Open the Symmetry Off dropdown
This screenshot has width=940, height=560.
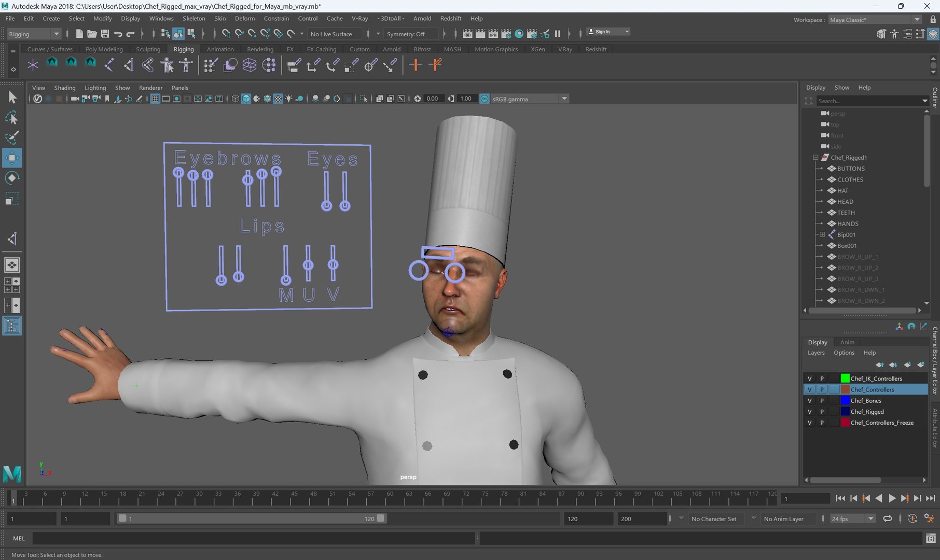(410, 34)
